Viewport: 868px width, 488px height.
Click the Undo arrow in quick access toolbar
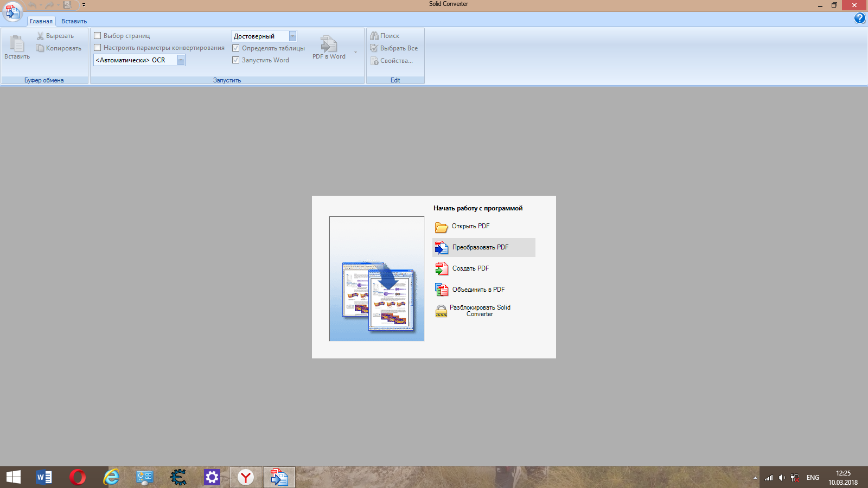tap(33, 5)
